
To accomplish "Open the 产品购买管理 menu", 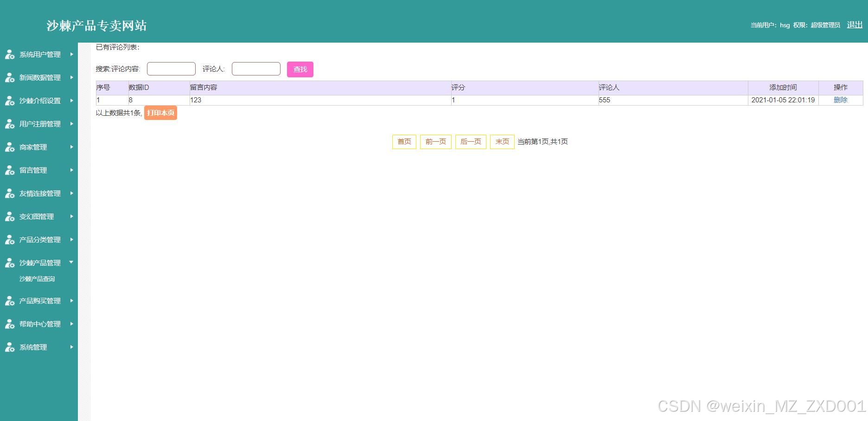I will [x=40, y=301].
